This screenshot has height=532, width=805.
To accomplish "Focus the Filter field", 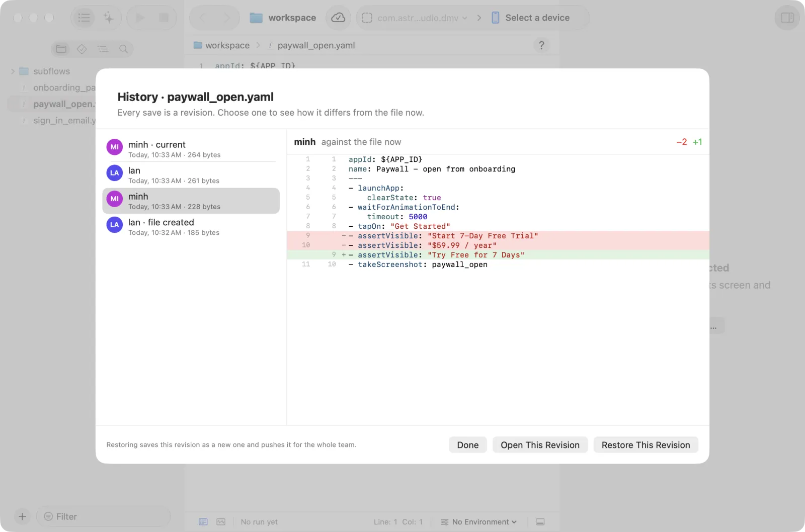I will coord(103,516).
